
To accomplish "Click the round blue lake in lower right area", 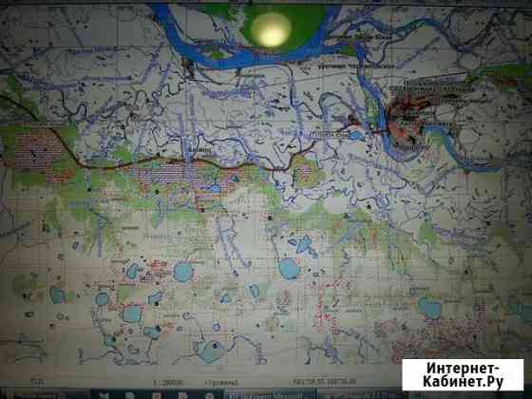I will click(x=429, y=308).
